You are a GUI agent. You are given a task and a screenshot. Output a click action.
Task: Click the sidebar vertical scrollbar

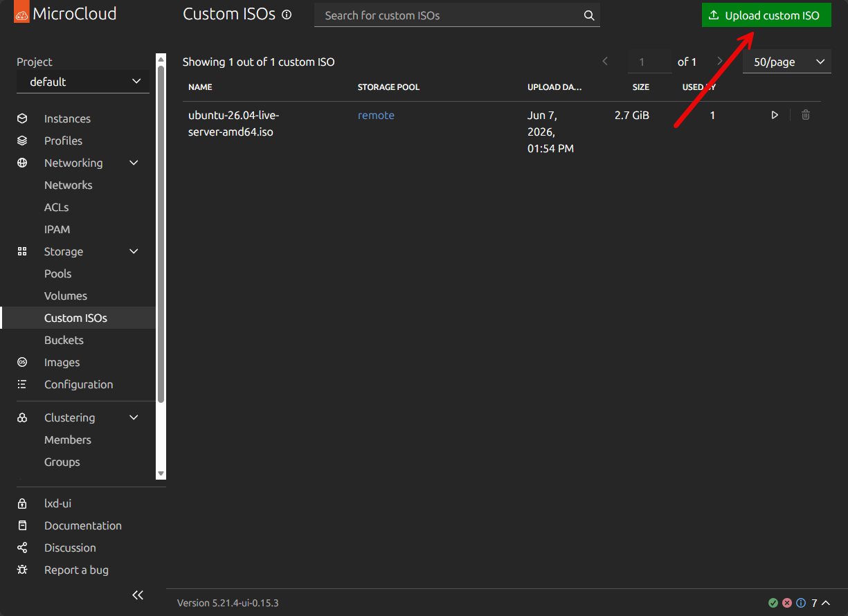click(161, 235)
